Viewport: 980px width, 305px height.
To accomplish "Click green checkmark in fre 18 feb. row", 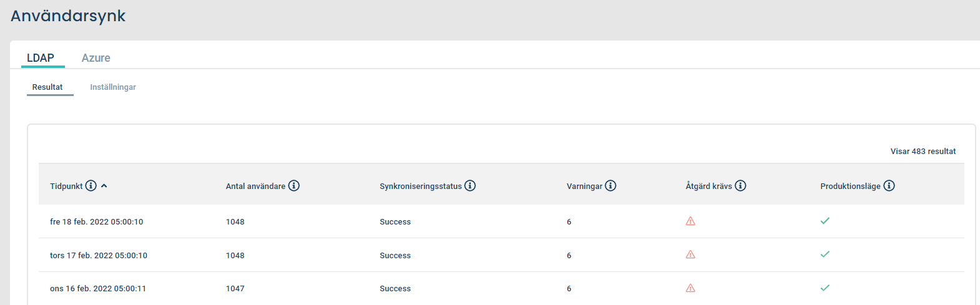I will coord(825,221).
